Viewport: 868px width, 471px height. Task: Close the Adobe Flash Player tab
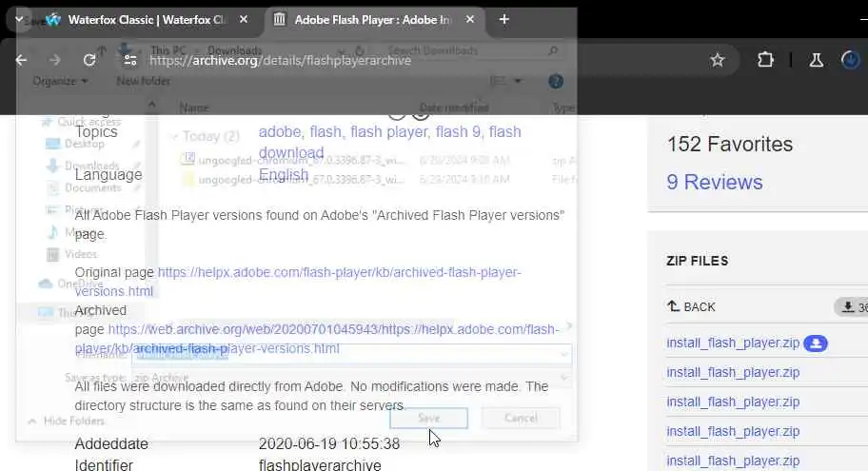[x=470, y=19]
